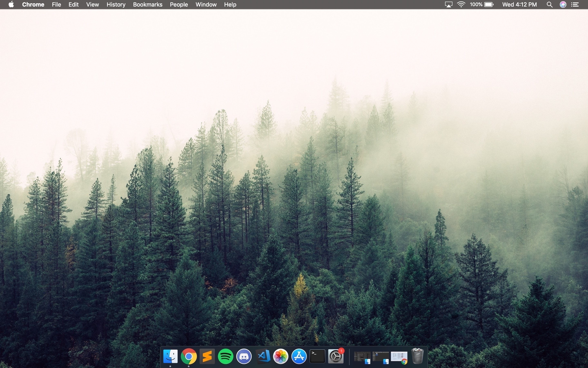The image size is (588, 368).
Task: Open the Chrome application menu
Action: (x=33, y=4)
